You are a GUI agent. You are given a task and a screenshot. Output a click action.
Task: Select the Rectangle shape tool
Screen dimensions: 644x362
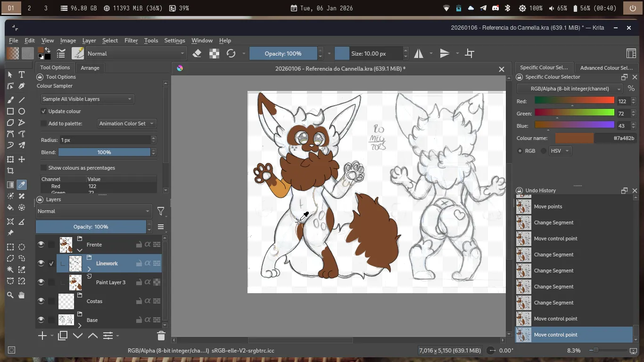10,111
